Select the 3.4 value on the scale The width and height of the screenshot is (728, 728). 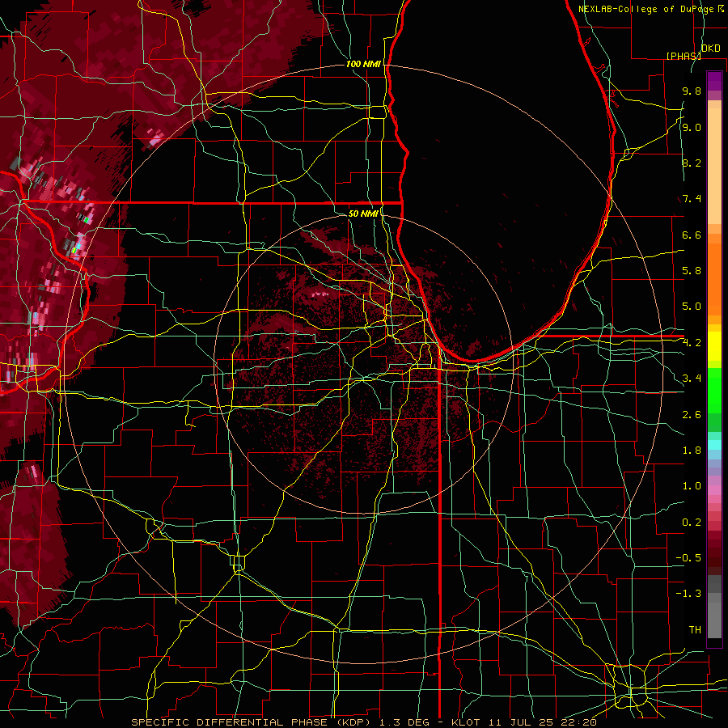pyautogui.click(x=692, y=379)
